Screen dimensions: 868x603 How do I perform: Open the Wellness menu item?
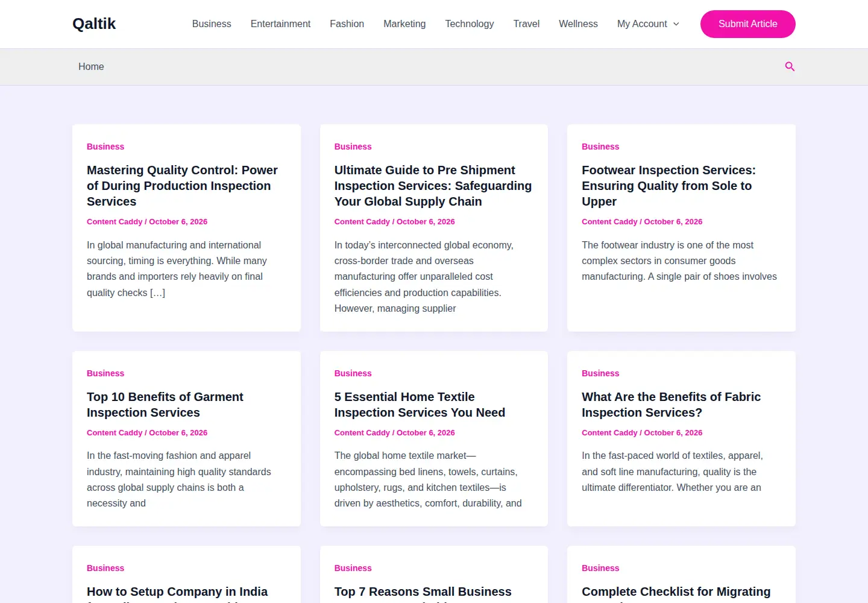coord(578,24)
